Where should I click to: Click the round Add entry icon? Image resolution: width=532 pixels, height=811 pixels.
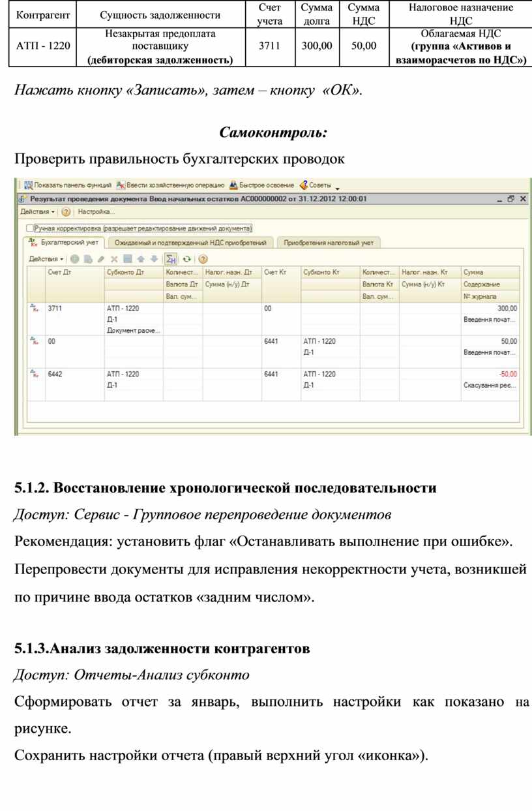click(x=75, y=259)
